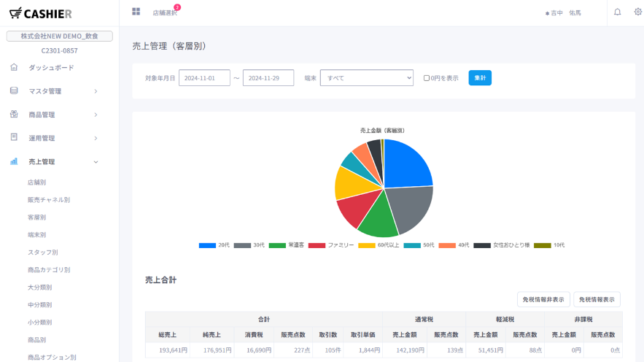Image resolution: width=644 pixels, height=362 pixels.
Task: Select スタッフ別 in the sidebar
Action: pos(43,252)
